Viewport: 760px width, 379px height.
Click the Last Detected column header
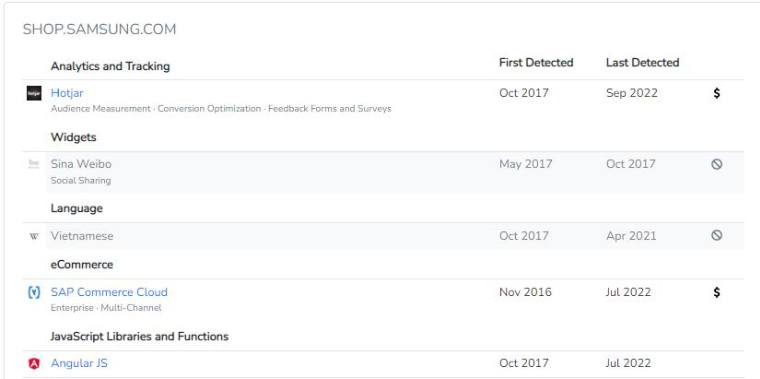pos(642,63)
